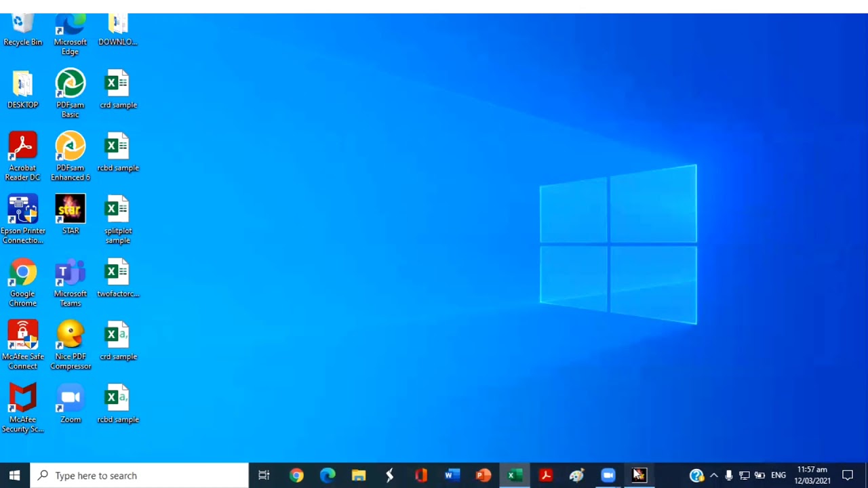Open Google Chrome from the taskbar
Image resolution: width=868 pixels, height=488 pixels.
coord(296,475)
